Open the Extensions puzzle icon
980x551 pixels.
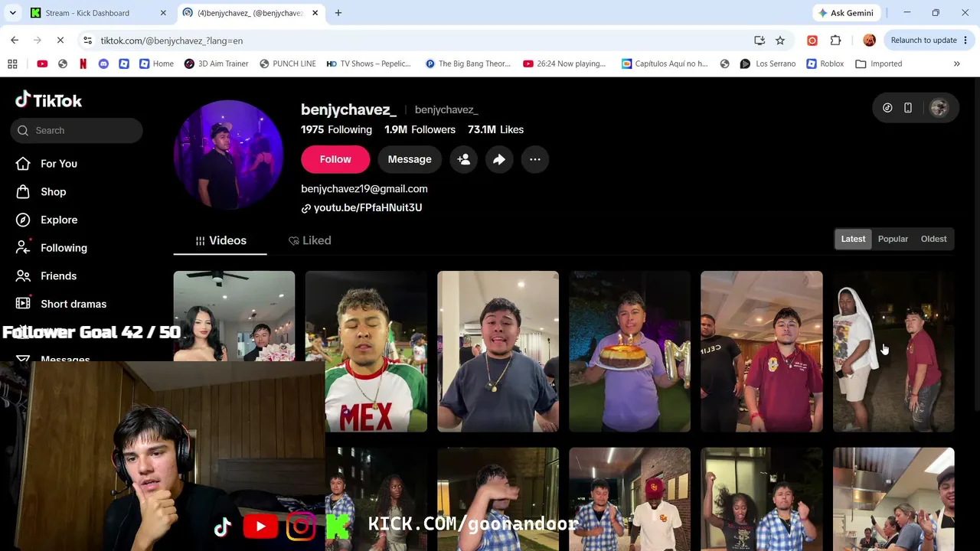coord(835,41)
